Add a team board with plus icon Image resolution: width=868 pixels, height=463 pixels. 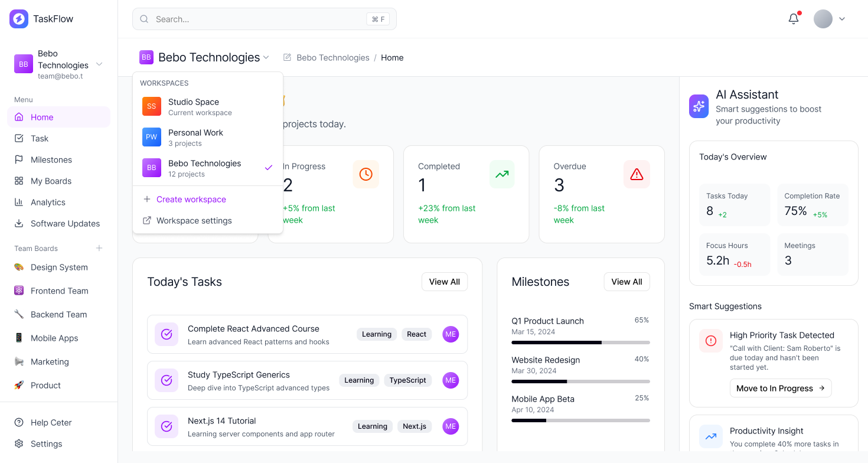point(99,248)
